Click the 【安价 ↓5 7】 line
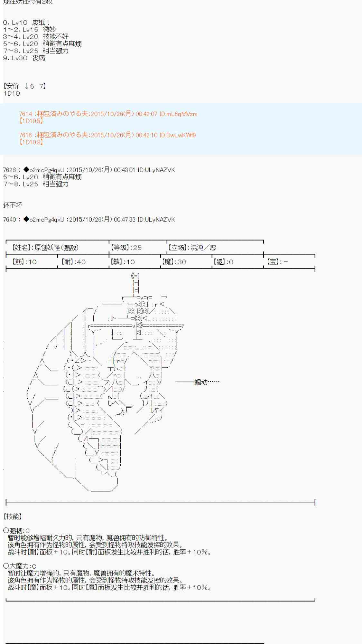 [25, 86]
